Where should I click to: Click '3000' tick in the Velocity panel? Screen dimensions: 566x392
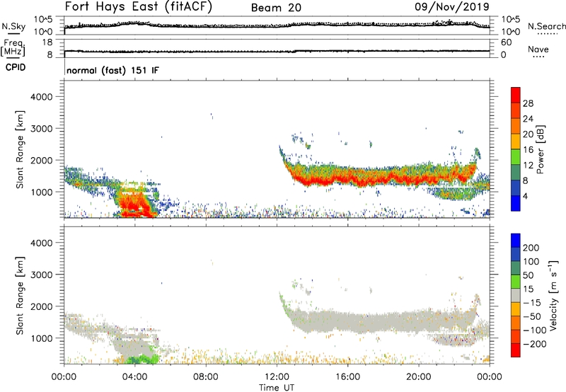tap(42, 275)
